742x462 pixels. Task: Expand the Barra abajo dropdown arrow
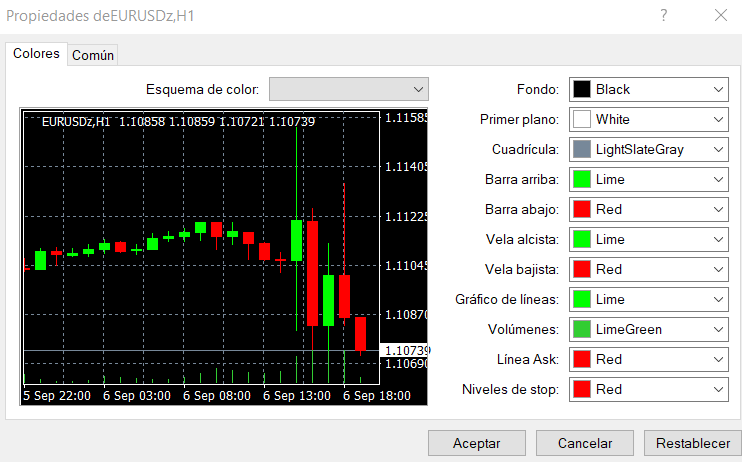pos(718,209)
